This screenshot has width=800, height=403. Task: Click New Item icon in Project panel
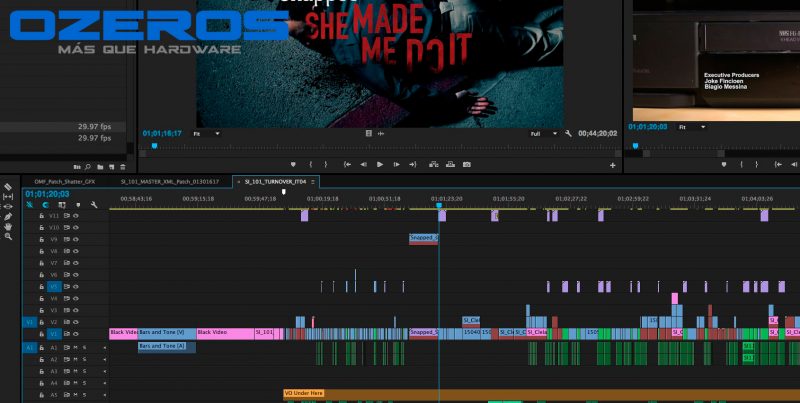coord(111,167)
